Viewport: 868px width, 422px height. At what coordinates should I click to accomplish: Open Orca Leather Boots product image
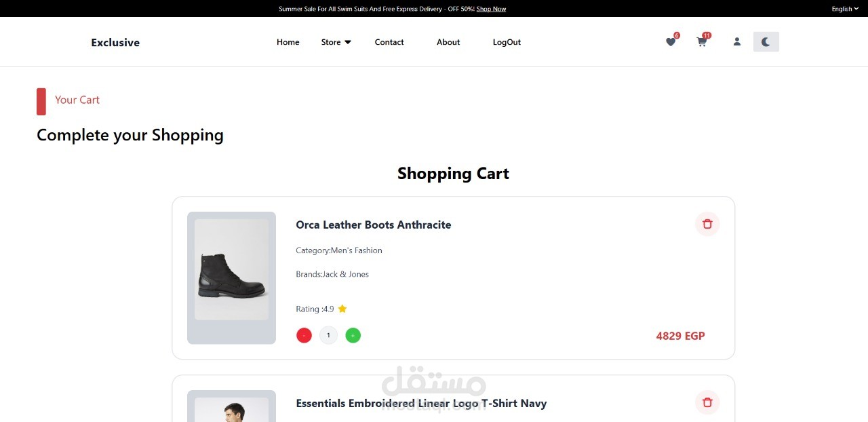coord(231,277)
